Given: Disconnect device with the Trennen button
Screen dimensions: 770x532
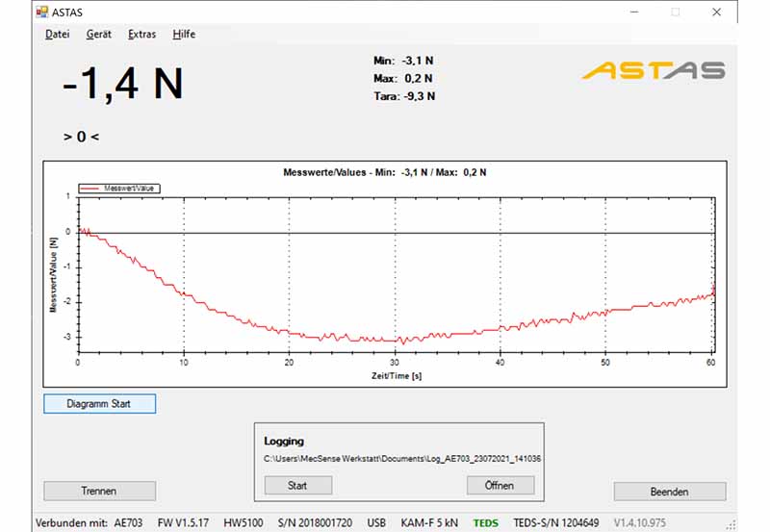Looking at the screenshot, I should 99,491.
